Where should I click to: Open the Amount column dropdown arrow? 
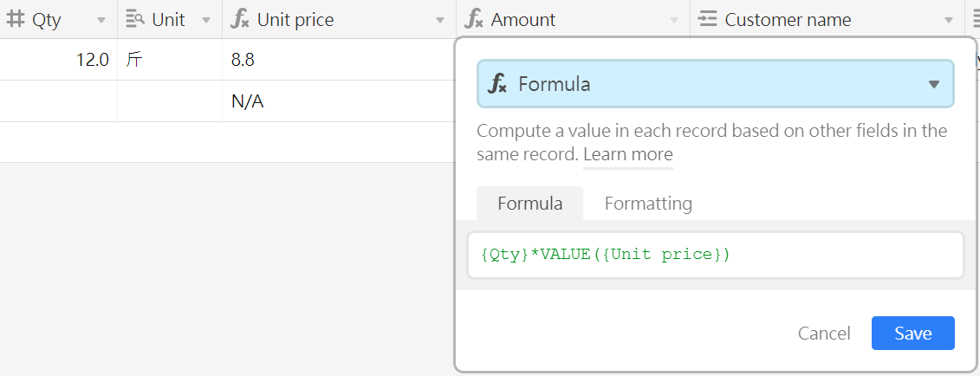pyautogui.click(x=674, y=21)
